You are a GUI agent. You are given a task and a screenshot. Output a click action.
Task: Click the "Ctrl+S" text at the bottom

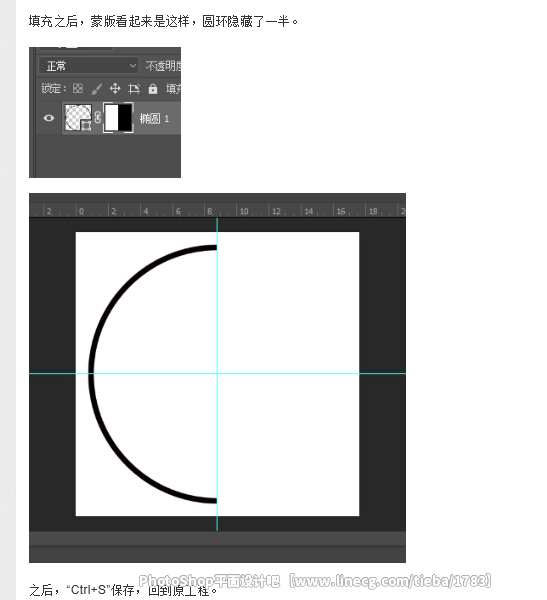pyautogui.click(x=88, y=589)
